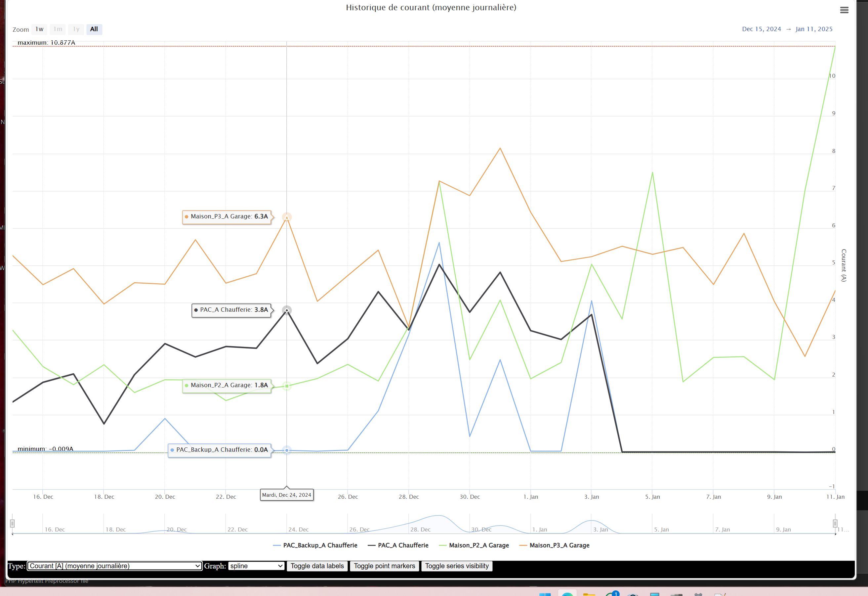This screenshot has height=596, width=868.
Task: Click the navigator scrollbar track below the mini chart
Action: point(424,534)
